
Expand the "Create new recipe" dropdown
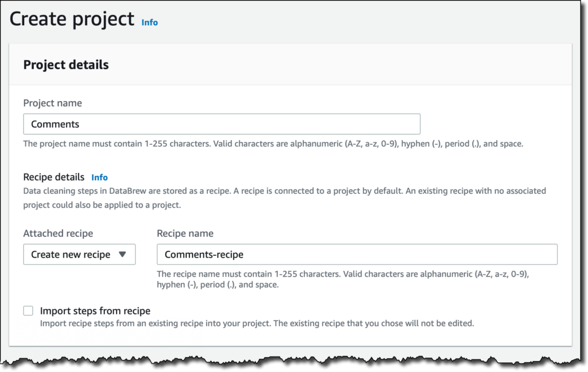tap(79, 254)
